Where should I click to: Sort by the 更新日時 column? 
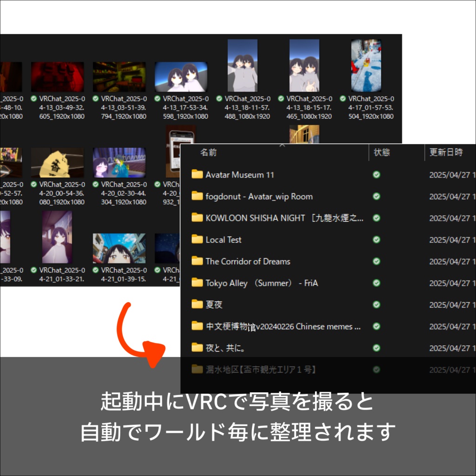445,152
